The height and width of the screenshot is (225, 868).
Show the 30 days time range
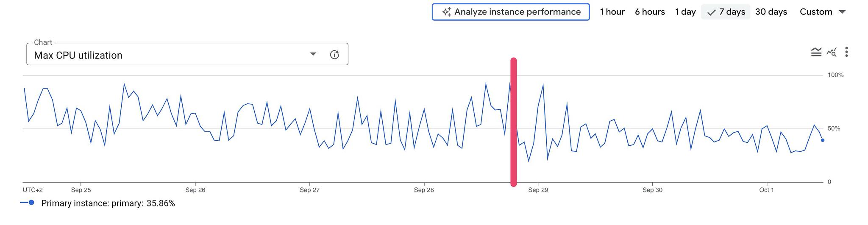pos(771,12)
